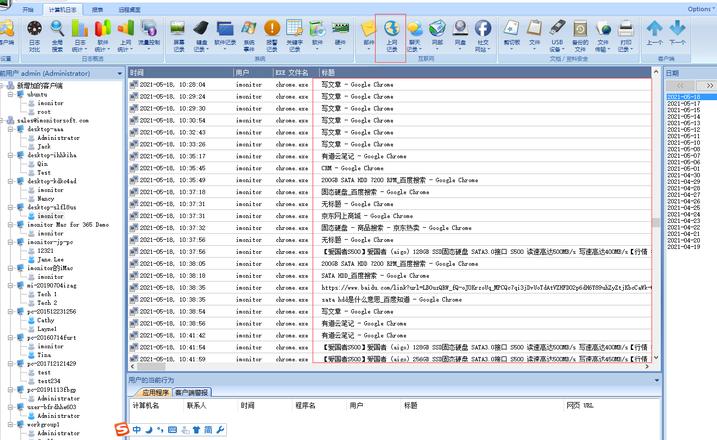Go to 上一个 previous client
The width and height of the screenshot is (717, 440).
(654, 33)
